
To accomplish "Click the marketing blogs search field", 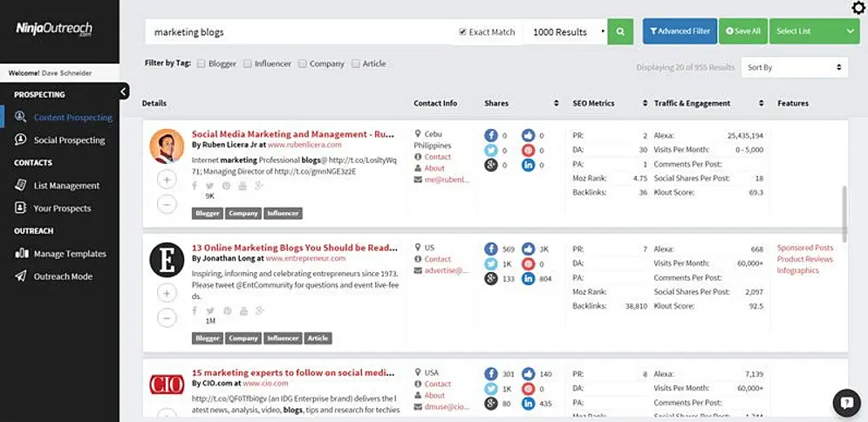I will [297, 32].
